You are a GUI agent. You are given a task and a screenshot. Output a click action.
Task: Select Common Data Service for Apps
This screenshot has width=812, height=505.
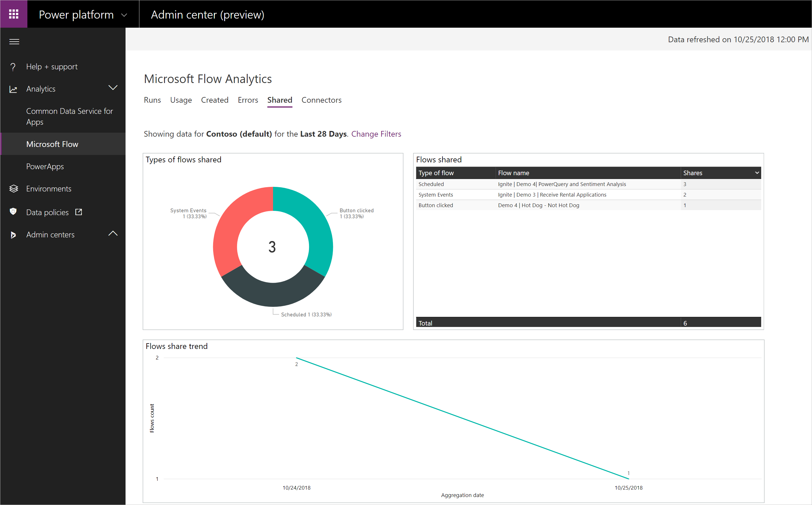70,116
